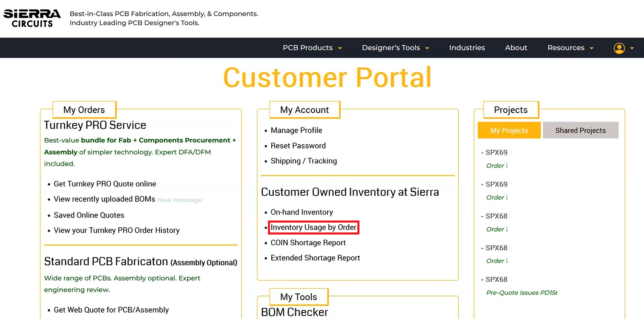644x319 pixels.
Task: Open Saved Online Quotes
Action: 89,215
